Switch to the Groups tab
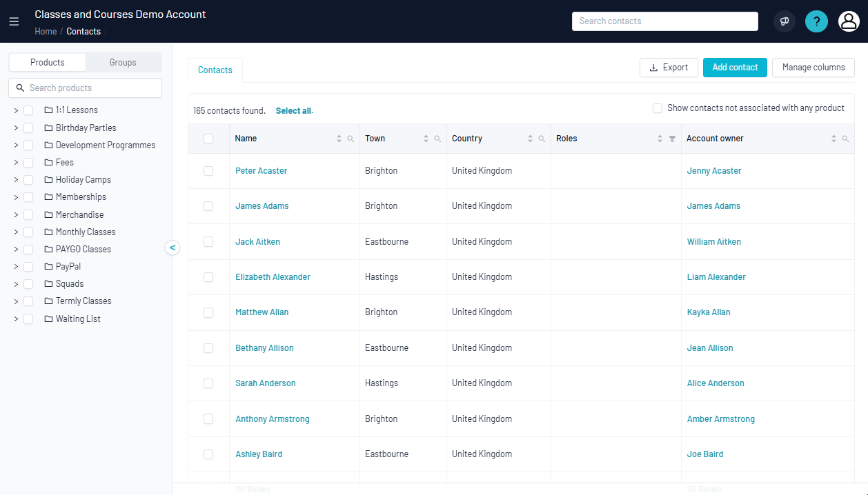The image size is (868, 495). [x=123, y=62]
